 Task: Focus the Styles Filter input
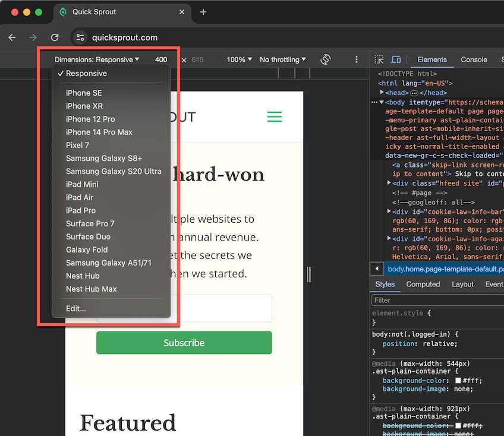click(437, 300)
